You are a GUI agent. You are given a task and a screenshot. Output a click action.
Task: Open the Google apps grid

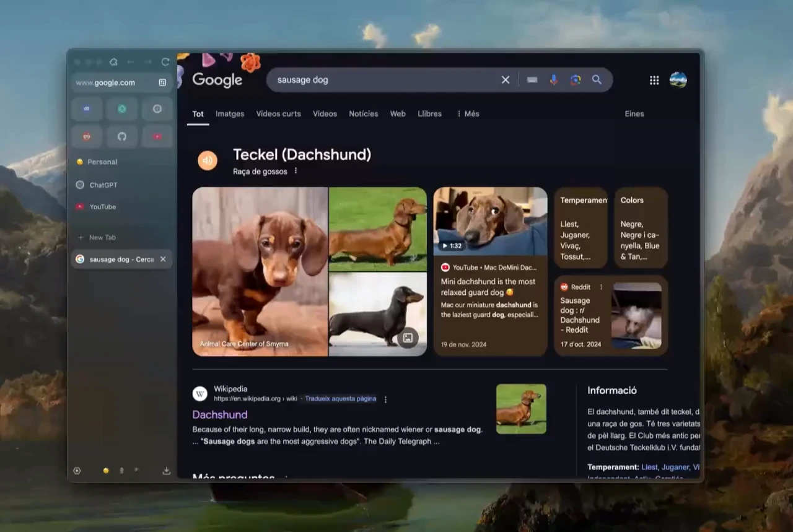tap(654, 80)
